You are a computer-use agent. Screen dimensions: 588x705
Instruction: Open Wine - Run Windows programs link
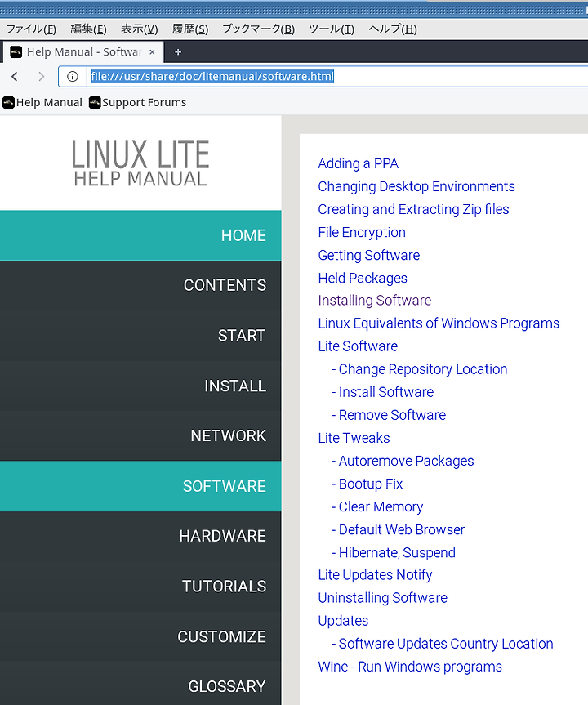point(410,667)
